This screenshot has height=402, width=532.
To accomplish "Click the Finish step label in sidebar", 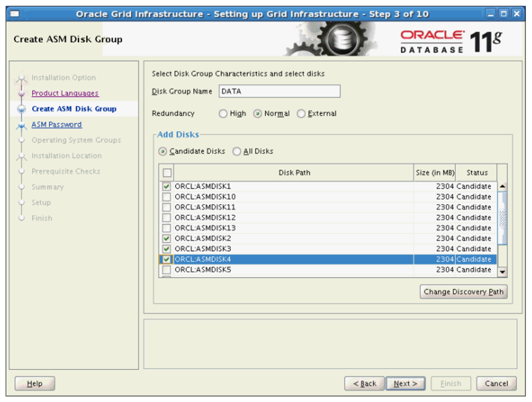I will (42, 218).
